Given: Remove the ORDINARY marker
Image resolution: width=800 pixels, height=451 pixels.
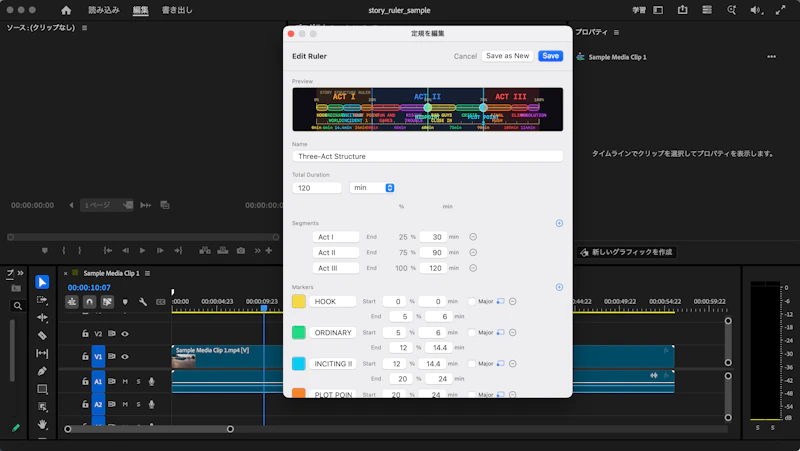Looking at the screenshot, I should click(513, 333).
